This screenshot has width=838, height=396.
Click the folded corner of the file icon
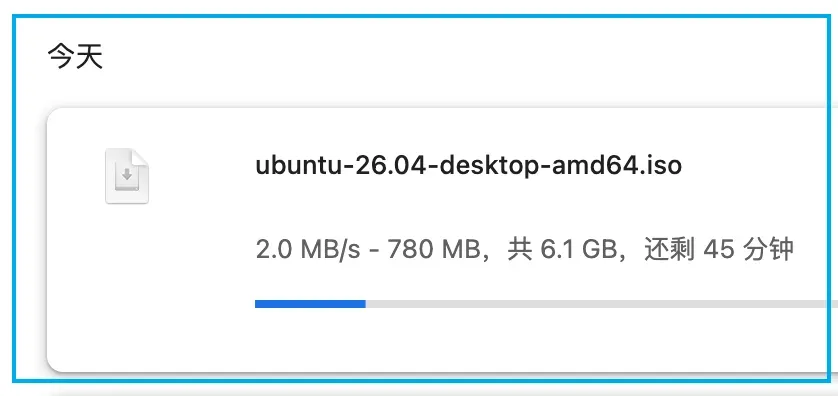tap(141, 157)
